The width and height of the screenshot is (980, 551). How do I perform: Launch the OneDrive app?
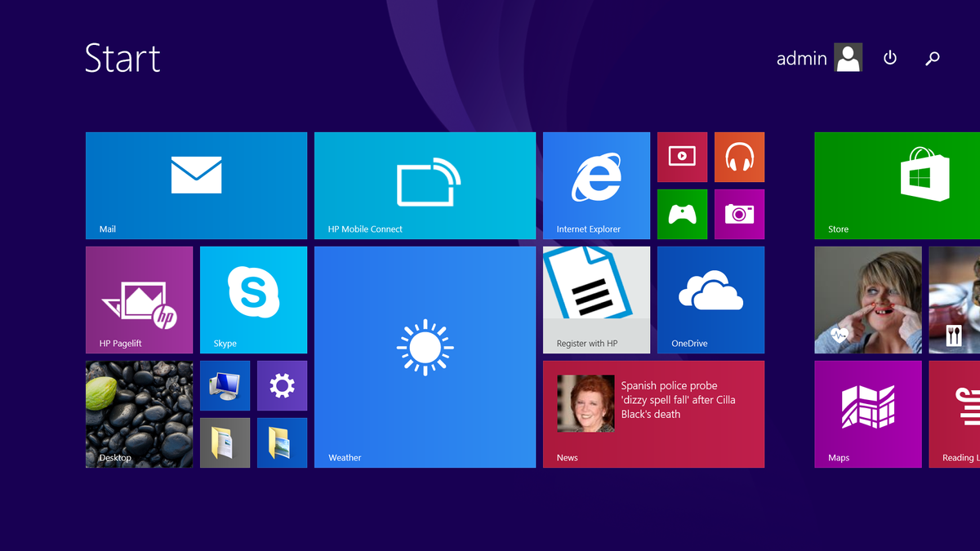710,300
